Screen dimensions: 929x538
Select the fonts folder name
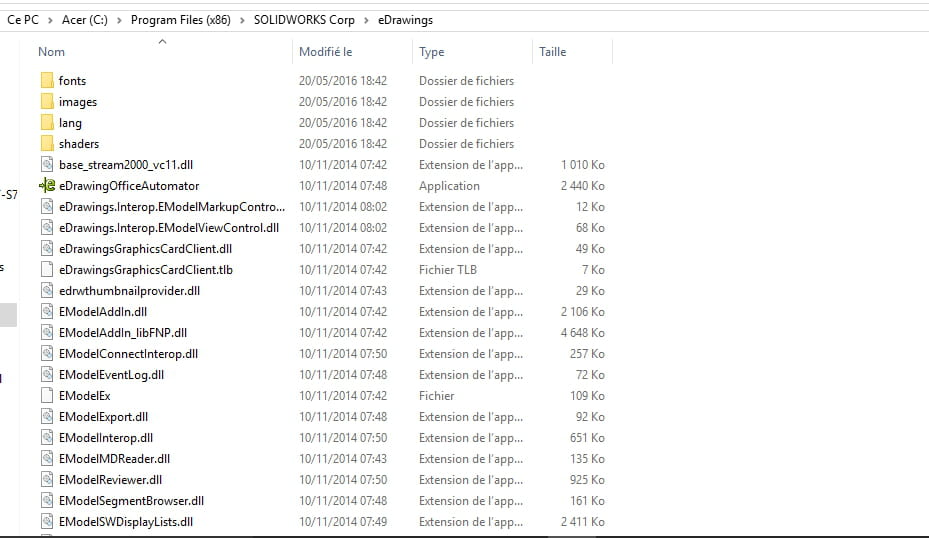(x=72, y=81)
